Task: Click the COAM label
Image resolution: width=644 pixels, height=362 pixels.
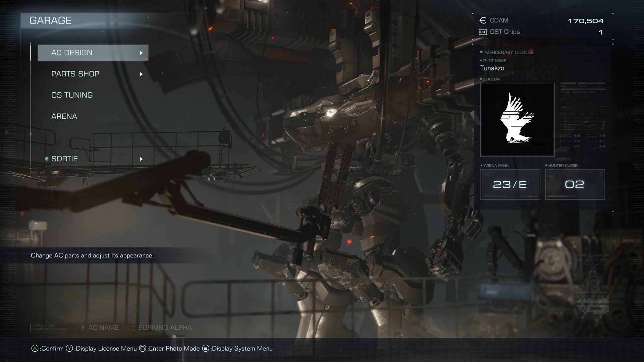Action: [499, 20]
